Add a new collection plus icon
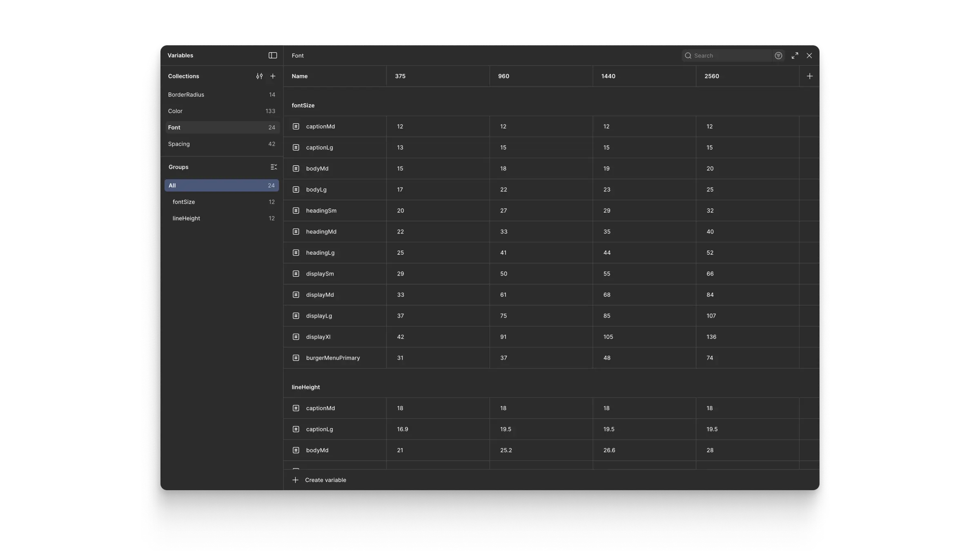 (x=273, y=76)
